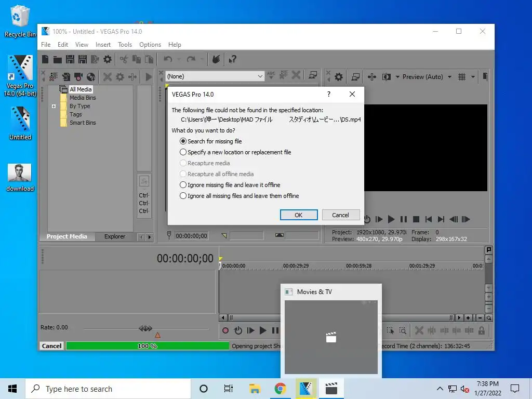Viewport: 532px width, 399px height.
Task: Click the dialog help question mark button
Action: coord(328,94)
